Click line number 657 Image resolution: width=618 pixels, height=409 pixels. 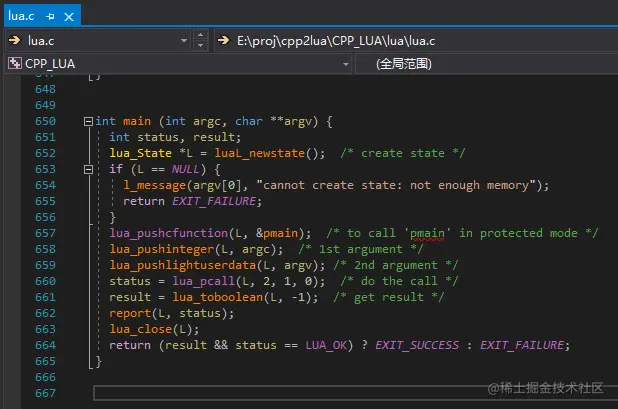click(x=45, y=233)
